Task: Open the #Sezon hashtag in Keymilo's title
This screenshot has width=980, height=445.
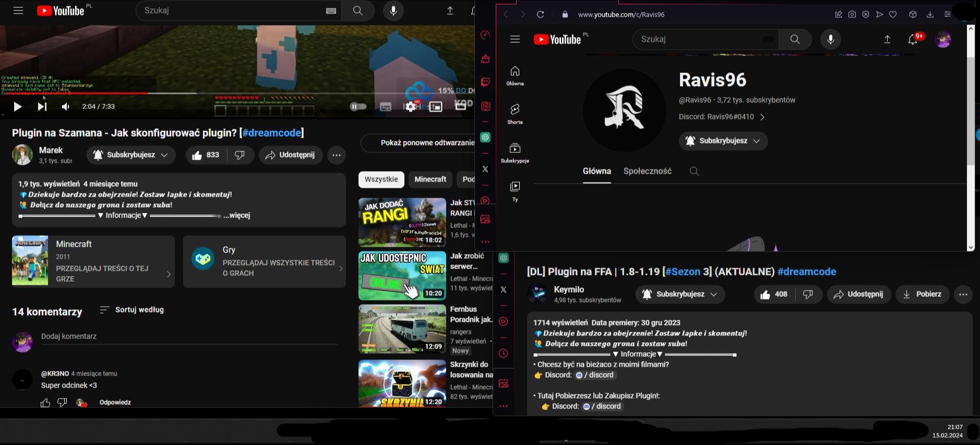Action: 683,272
